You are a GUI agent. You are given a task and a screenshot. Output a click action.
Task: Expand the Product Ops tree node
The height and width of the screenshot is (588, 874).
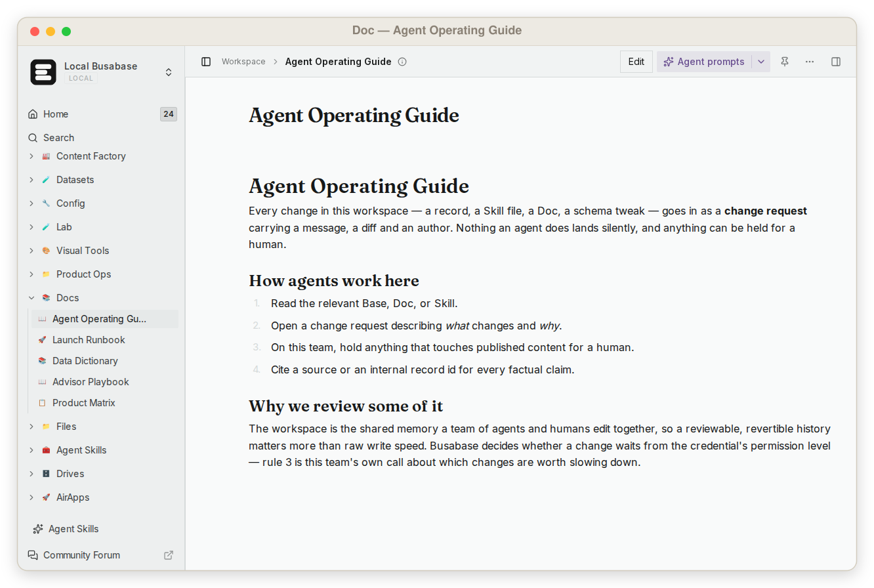click(31, 274)
